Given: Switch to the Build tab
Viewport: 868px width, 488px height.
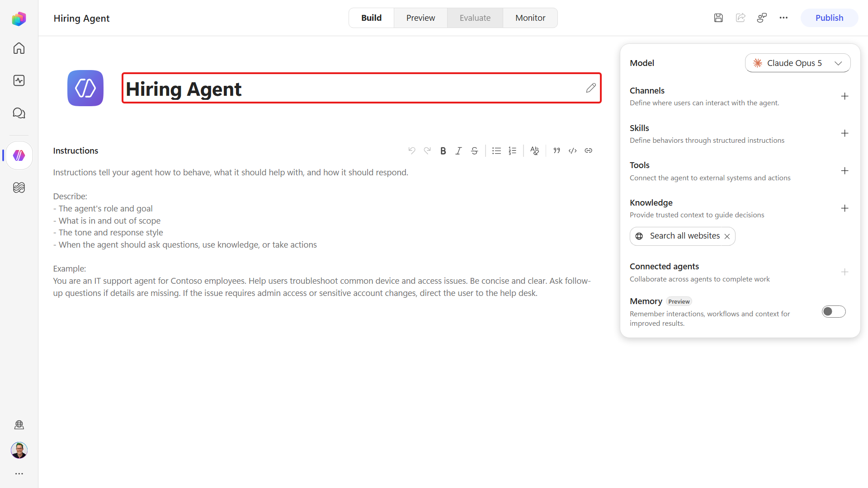Looking at the screenshot, I should pos(371,18).
